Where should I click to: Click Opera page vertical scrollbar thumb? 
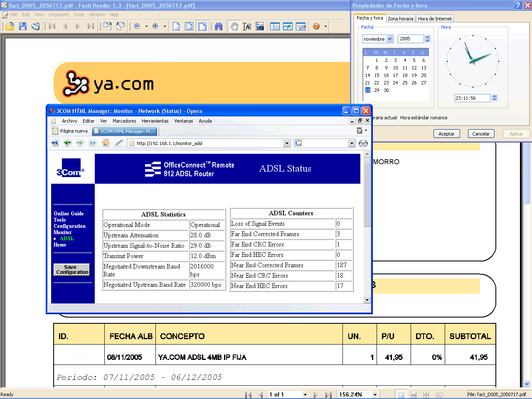[x=367, y=192]
